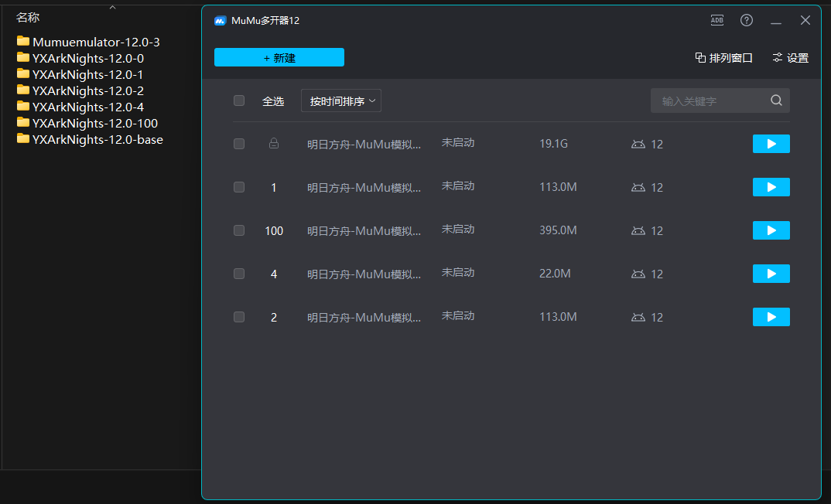831x504 pixels.
Task: Start the 19.1G emulator with the play button
Action: (x=771, y=144)
